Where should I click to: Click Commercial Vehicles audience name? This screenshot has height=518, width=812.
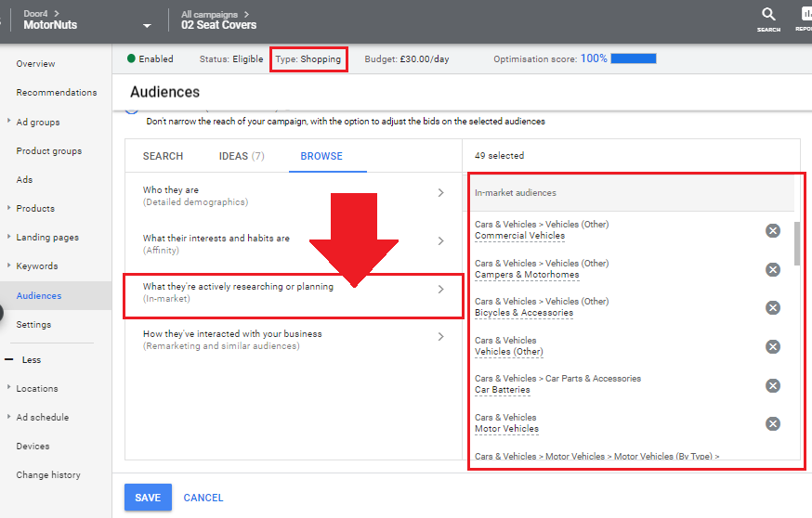tap(519, 236)
